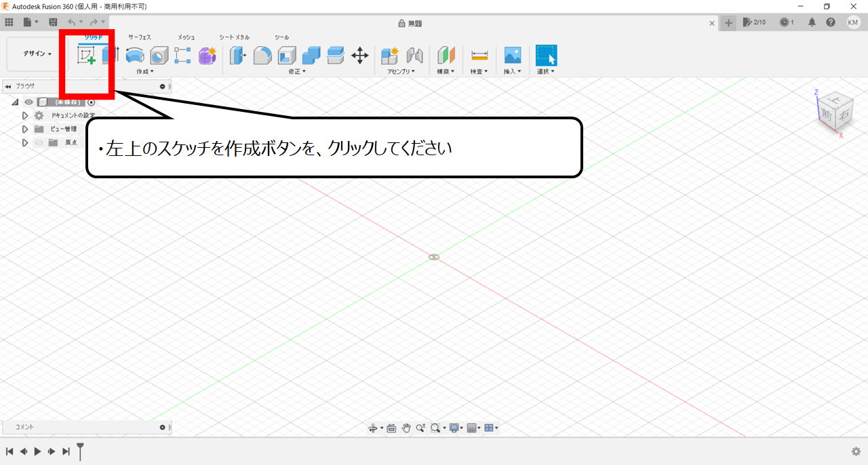
Task: Select the Combine tool
Action: [311, 56]
